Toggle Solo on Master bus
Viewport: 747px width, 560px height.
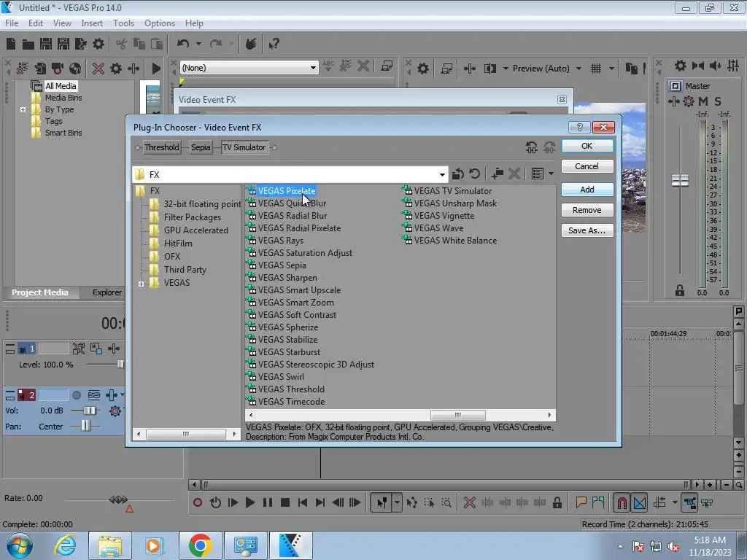tap(718, 101)
